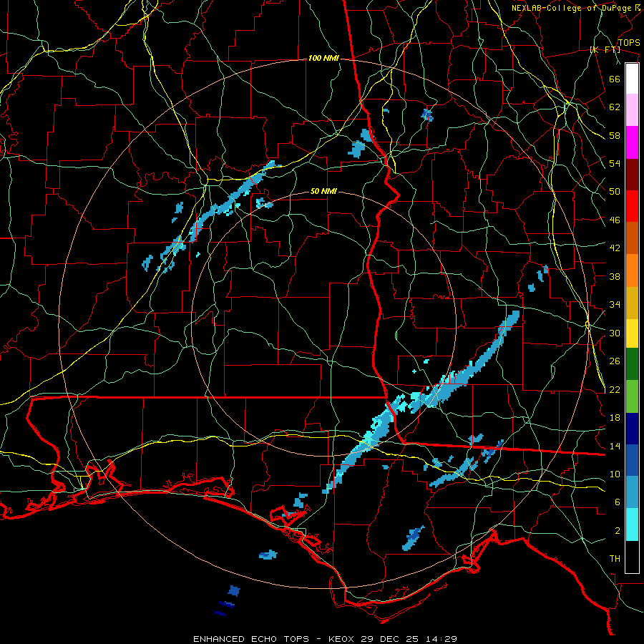The image size is (644, 644).
Task: Click the black TH threshold legend swatch
Action: [632, 557]
